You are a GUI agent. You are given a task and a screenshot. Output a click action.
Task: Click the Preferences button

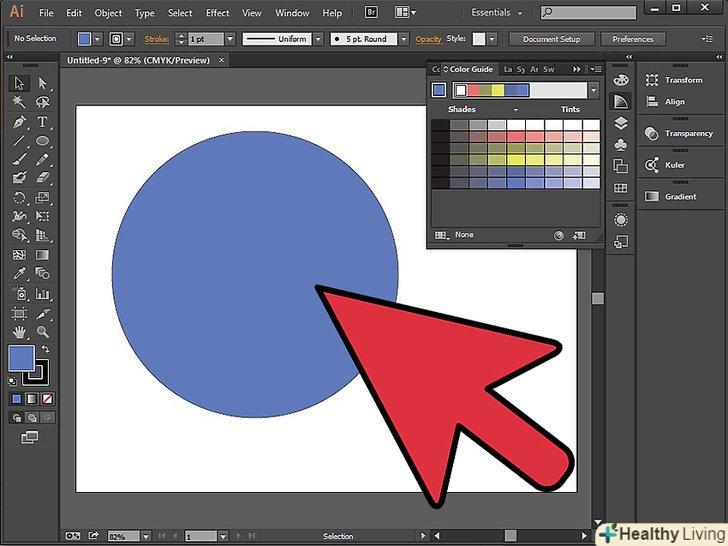point(632,39)
